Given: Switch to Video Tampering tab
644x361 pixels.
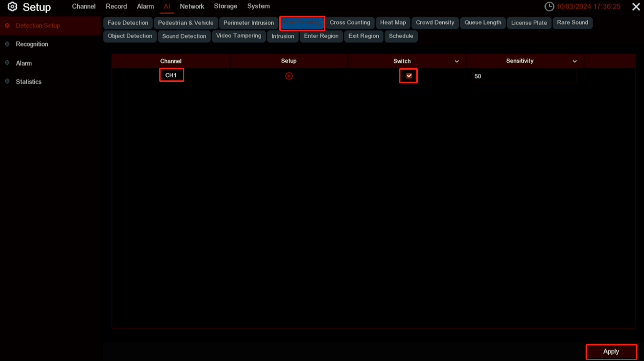Looking at the screenshot, I should tap(238, 36).
